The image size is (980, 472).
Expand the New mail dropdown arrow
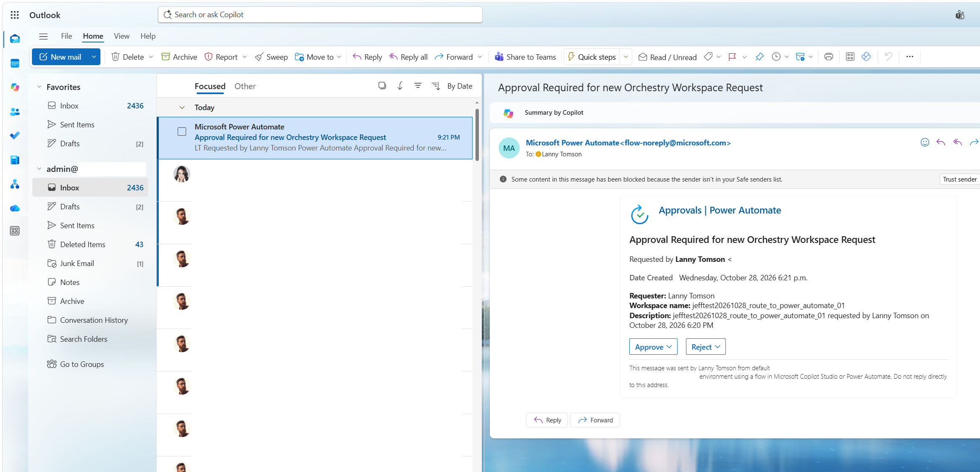pos(94,57)
